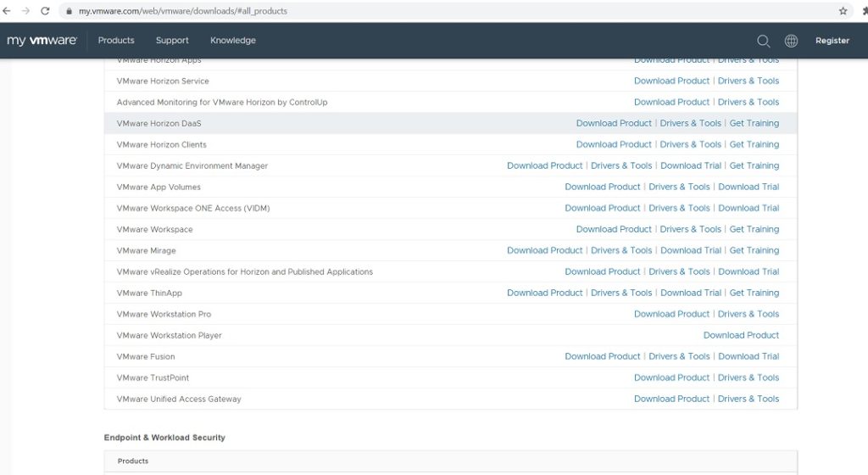Click the Products column header
The width and height of the screenshot is (868, 475).
[x=133, y=461]
